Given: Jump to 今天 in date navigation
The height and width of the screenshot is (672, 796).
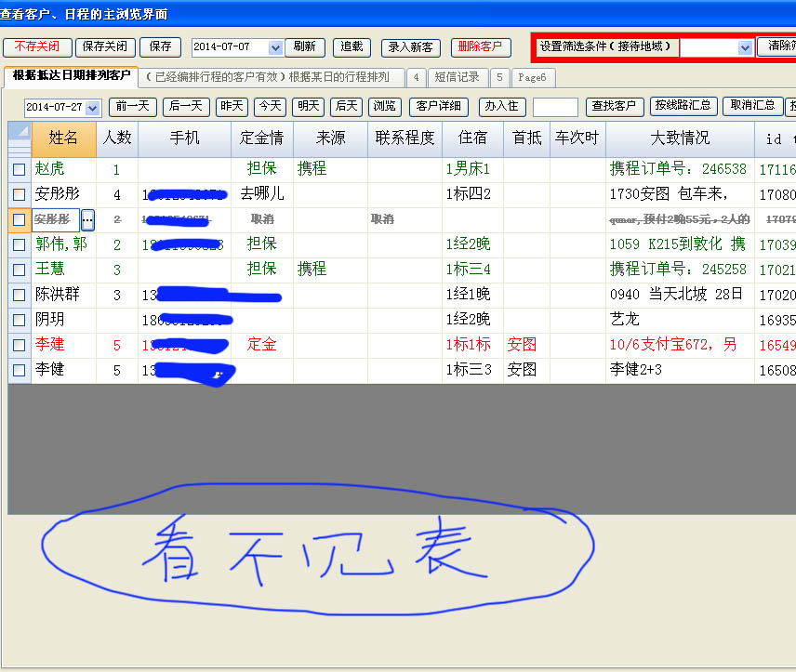Looking at the screenshot, I should (x=270, y=106).
